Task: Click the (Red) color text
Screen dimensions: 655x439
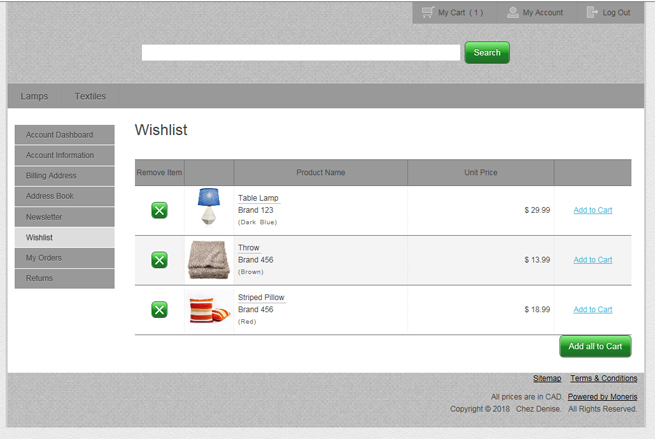Action: 247,322
